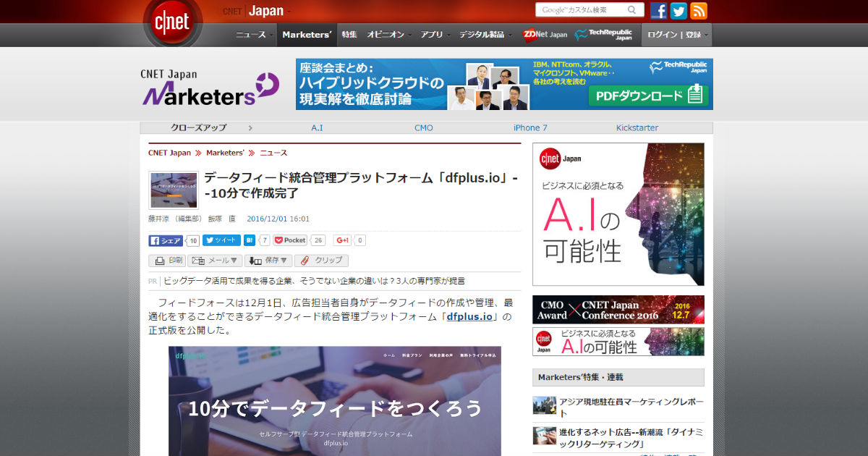Select the 特集 navigation item
868x456 pixels.
[x=349, y=34]
